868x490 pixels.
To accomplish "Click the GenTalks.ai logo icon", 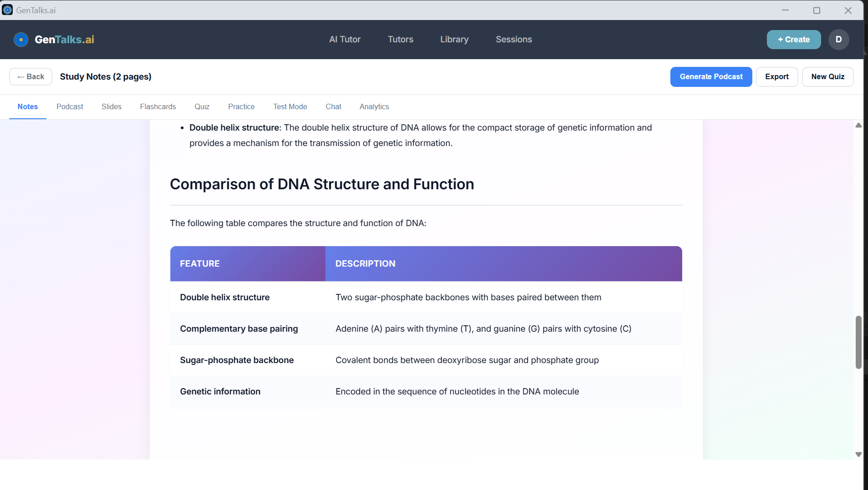I will pyautogui.click(x=21, y=40).
